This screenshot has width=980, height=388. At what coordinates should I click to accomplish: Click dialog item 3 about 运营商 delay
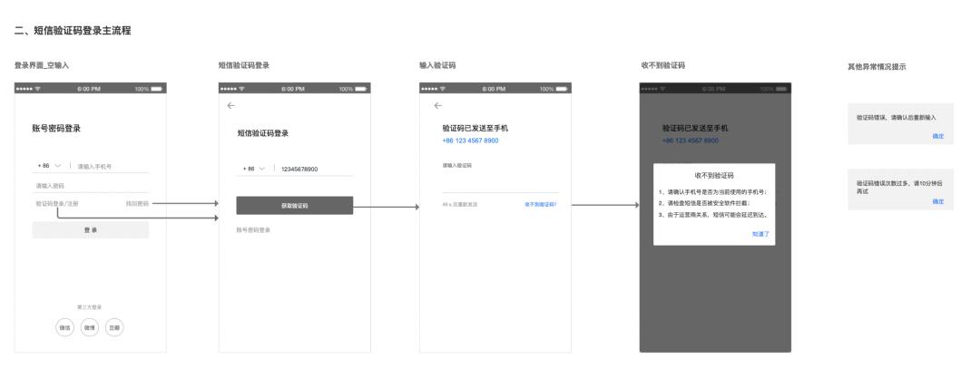click(712, 214)
